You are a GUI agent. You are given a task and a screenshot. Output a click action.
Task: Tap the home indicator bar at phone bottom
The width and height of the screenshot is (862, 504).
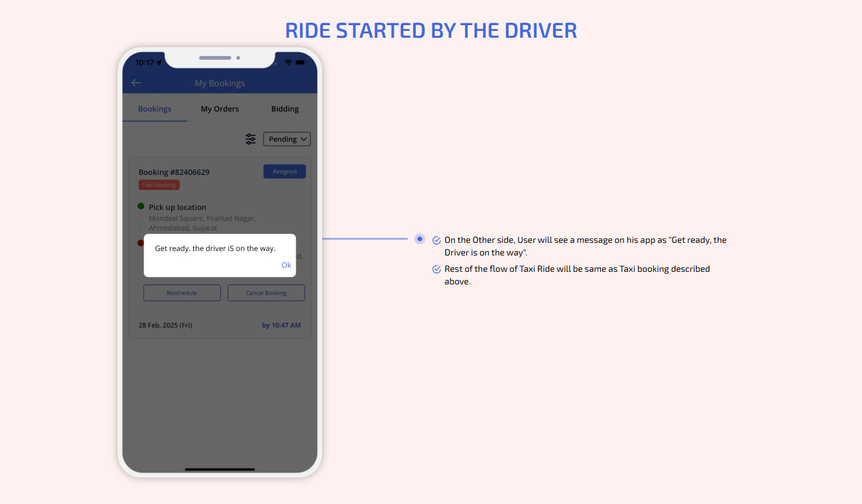220,469
